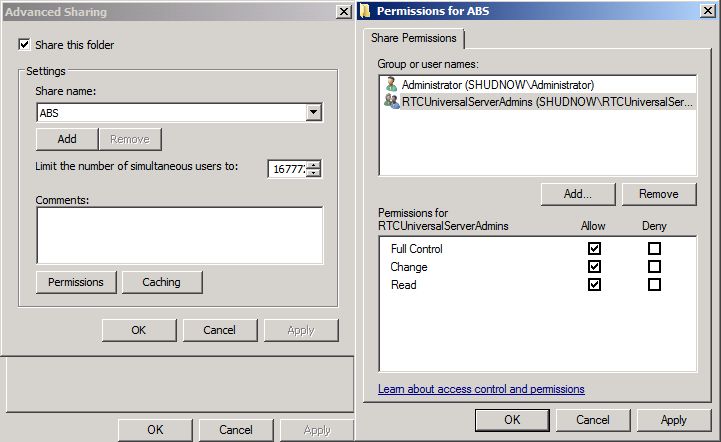Click inside the Comments text box

(x=179, y=235)
